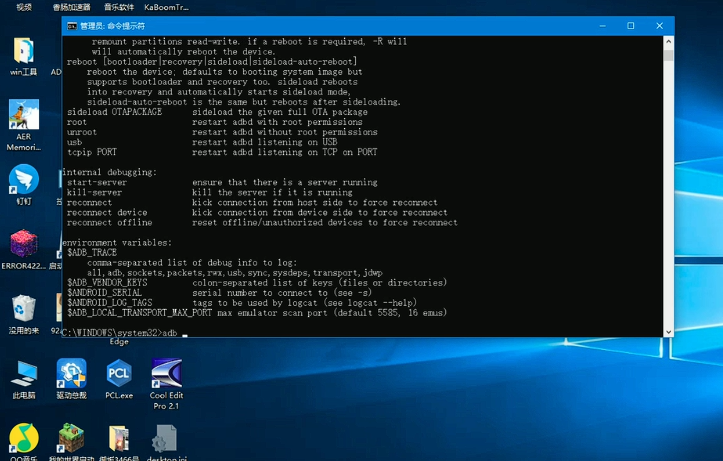Launch the 驱动总裁 driver shortcut
Image resolution: width=723 pixels, height=461 pixels.
pos(71,373)
